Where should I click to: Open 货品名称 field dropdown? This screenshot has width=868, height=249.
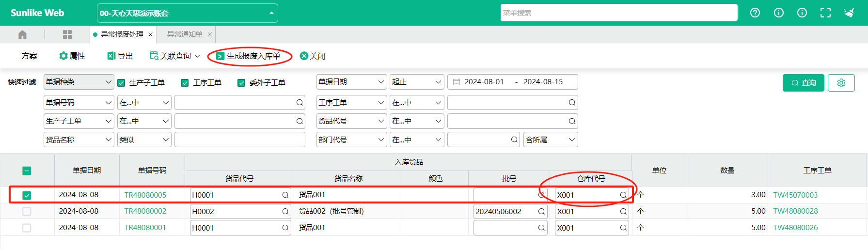pos(79,140)
